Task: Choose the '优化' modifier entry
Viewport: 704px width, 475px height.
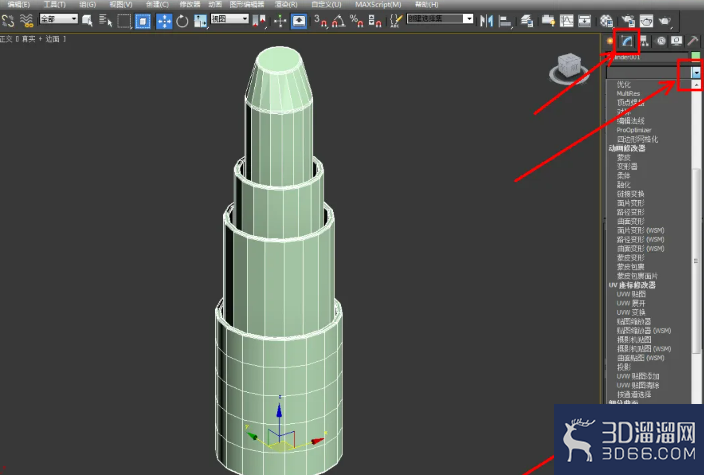Action: pos(624,84)
